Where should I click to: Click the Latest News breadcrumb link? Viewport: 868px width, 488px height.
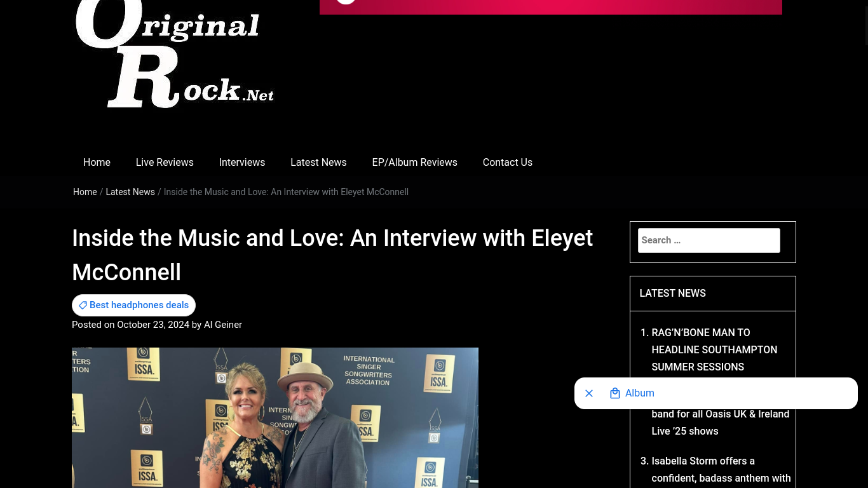coord(130,192)
